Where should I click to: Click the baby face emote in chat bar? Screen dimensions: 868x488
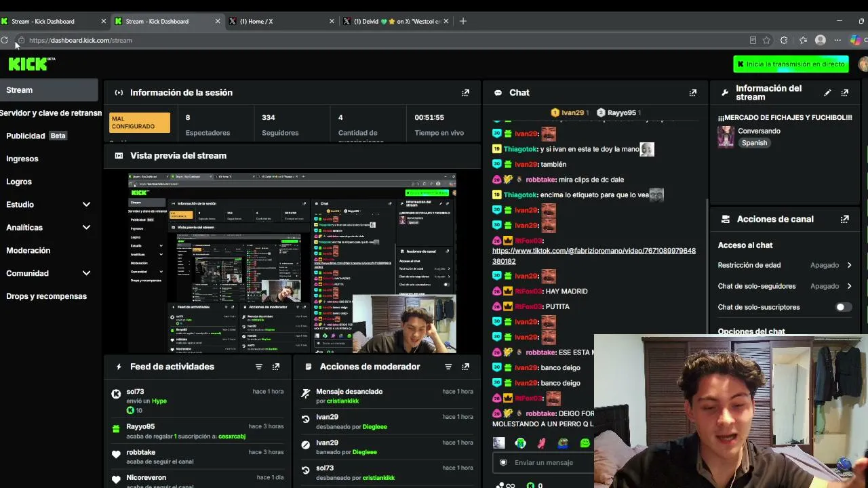pyautogui.click(x=499, y=443)
